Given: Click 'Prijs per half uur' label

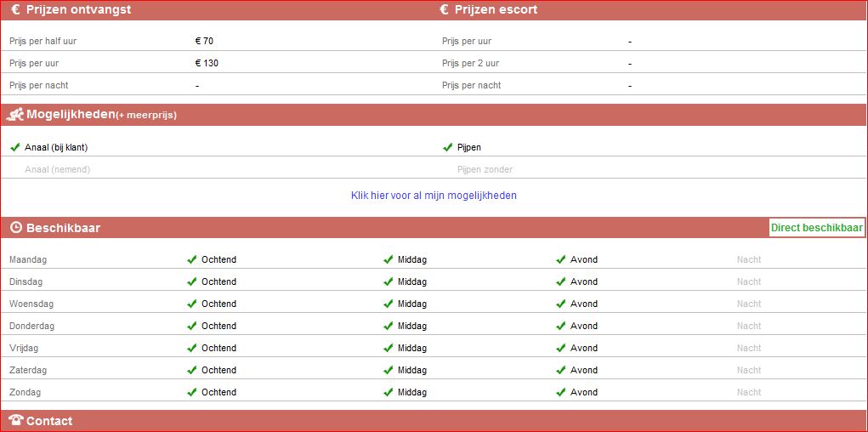Looking at the screenshot, I should [x=43, y=41].
